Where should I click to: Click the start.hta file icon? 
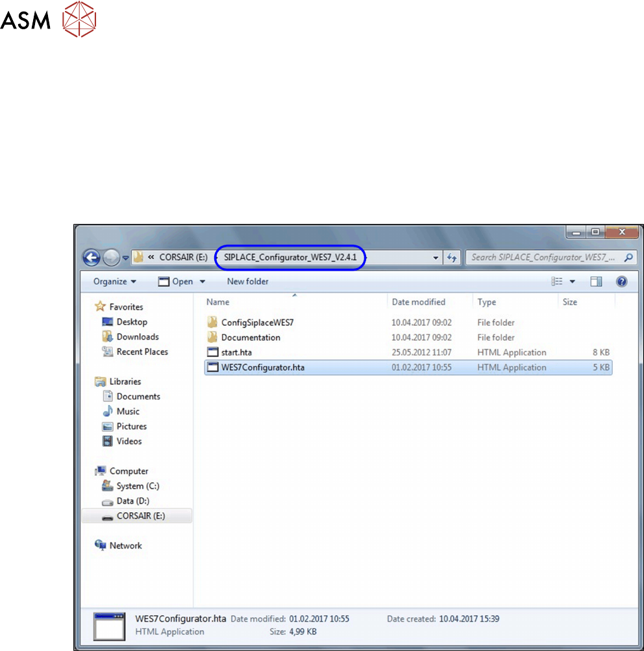pos(212,352)
